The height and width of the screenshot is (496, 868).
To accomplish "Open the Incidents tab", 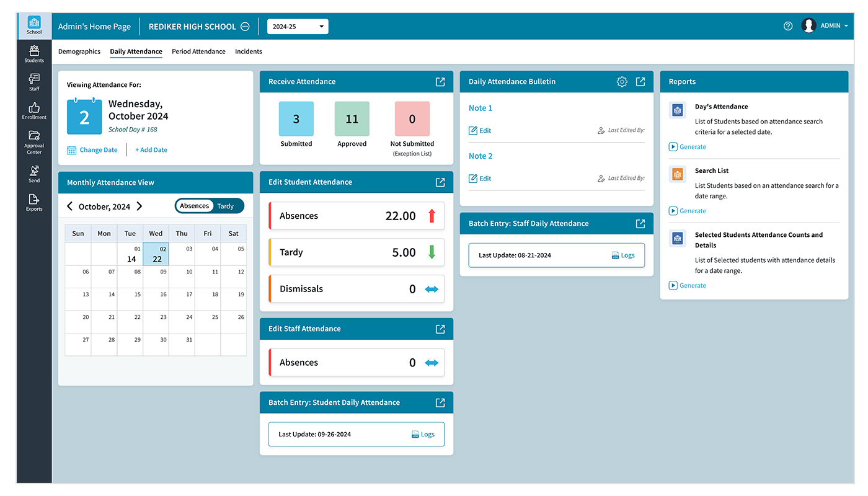I will 248,51.
